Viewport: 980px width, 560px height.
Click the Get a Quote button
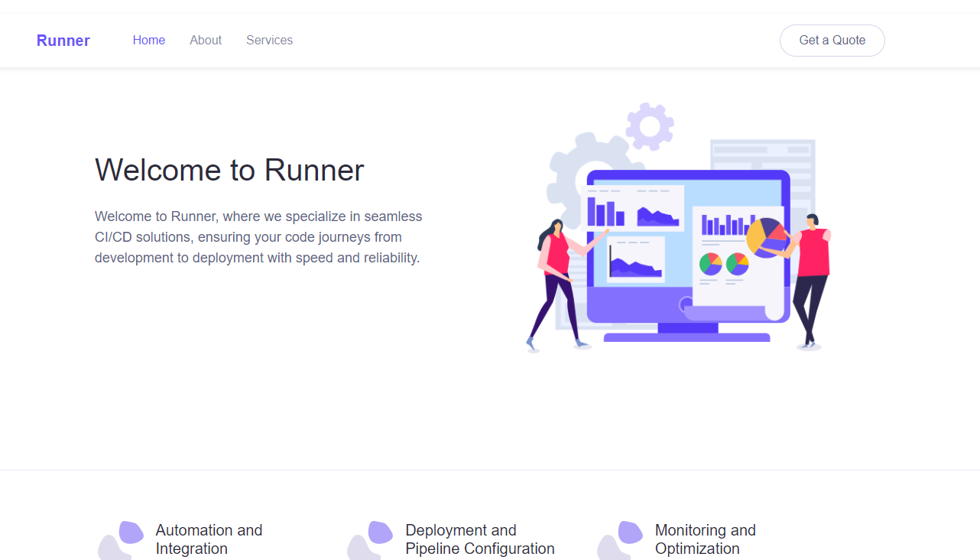832,40
